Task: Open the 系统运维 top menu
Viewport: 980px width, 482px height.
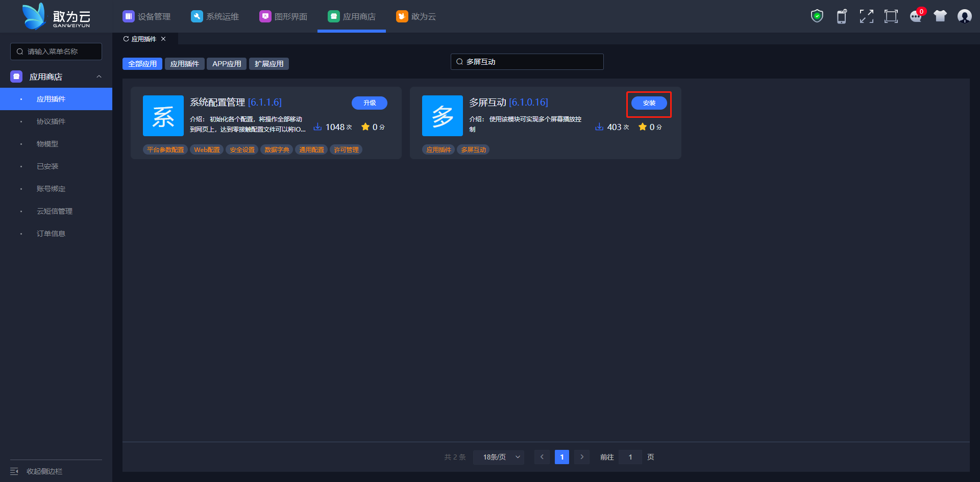Action: coord(215,16)
